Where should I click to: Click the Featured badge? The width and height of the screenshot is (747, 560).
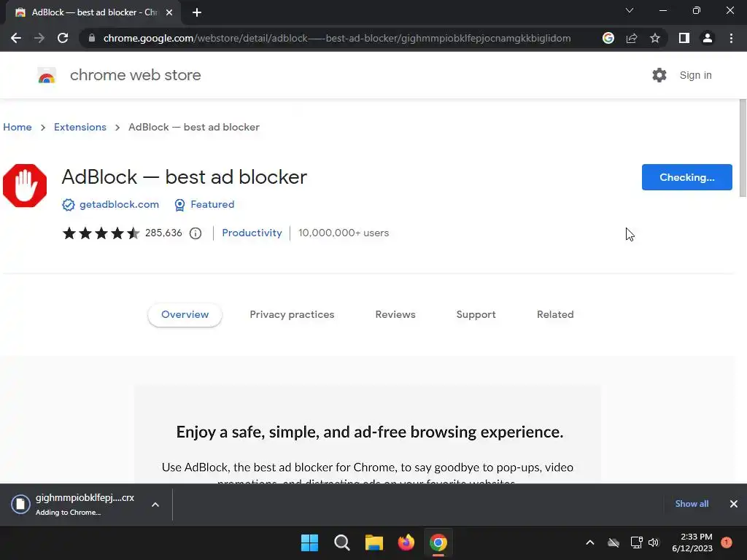(204, 204)
